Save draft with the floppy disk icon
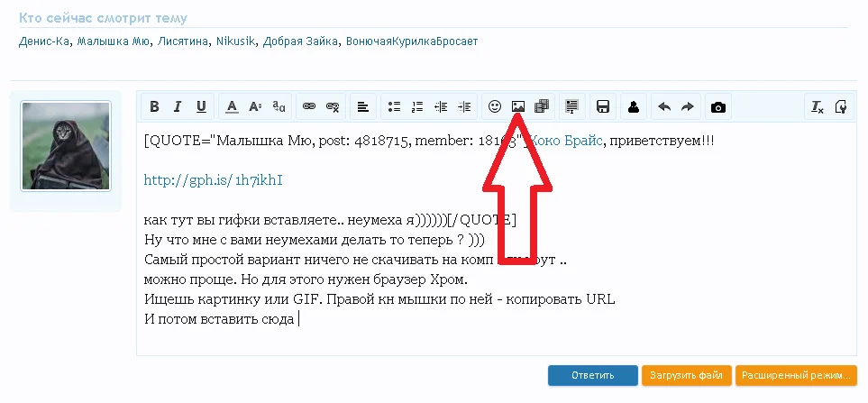Viewport: 868px width, 403px height. [x=603, y=107]
